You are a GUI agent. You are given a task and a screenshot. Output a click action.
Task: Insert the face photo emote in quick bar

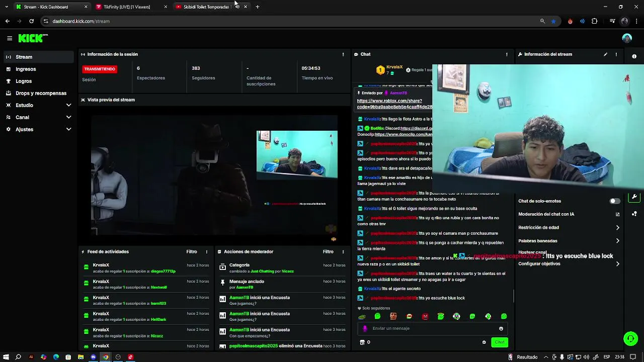[393, 316]
